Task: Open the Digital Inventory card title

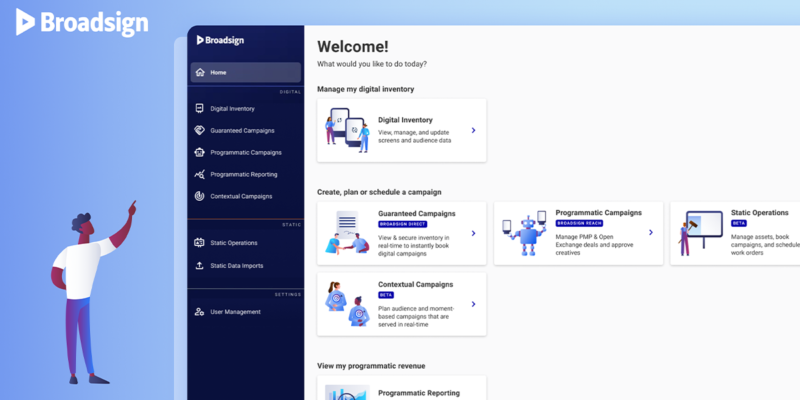Action: pyautogui.click(x=405, y=120)
